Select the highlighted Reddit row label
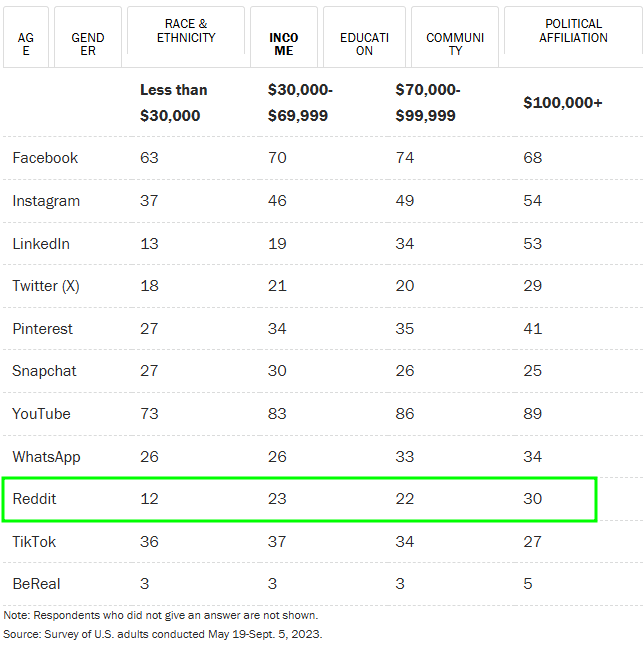The height and width of the screenshot is (646, 644). [x=34, y=499]
